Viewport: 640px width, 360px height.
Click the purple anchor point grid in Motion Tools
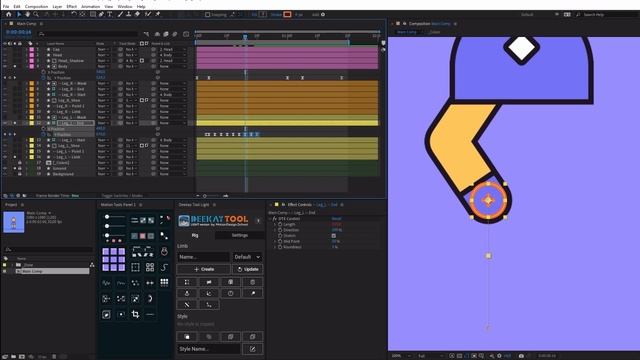113,259
